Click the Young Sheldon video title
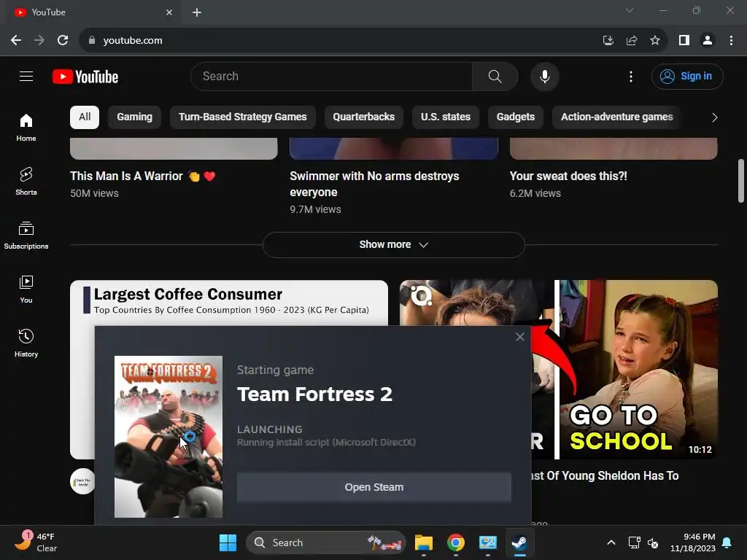The image size is (747, 560). click(x=605, y=475)
